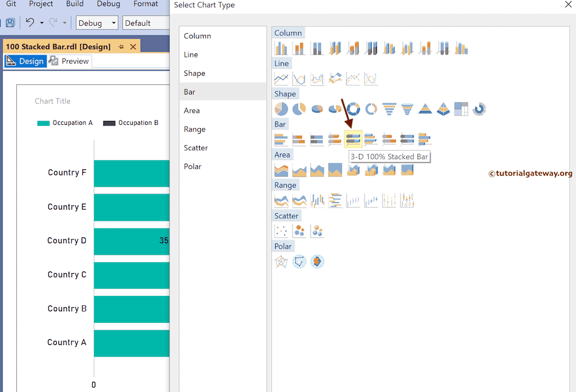Viewport: 576px width, 392px height.
Task: Open the Project menu
Action: (40, 4)
